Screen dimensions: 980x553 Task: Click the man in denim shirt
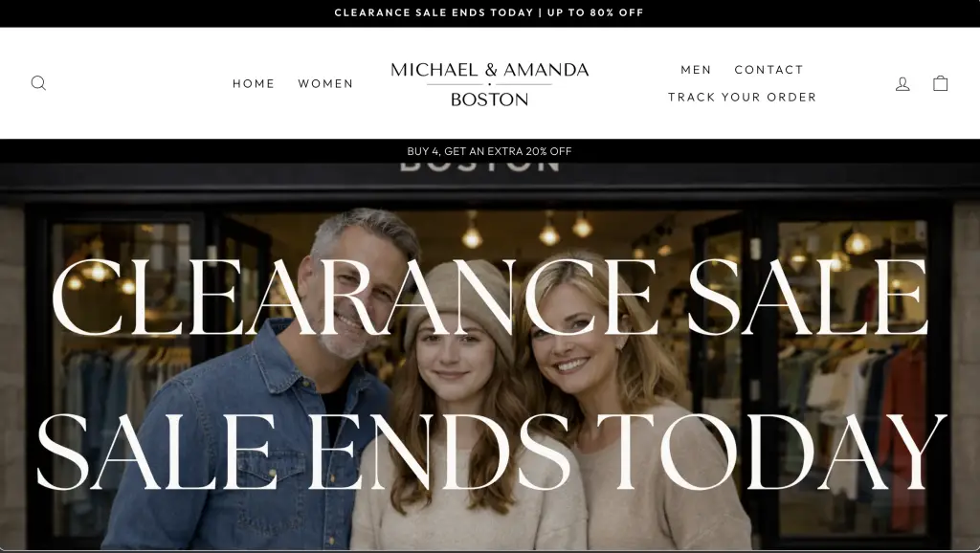[x=269, y=387]
